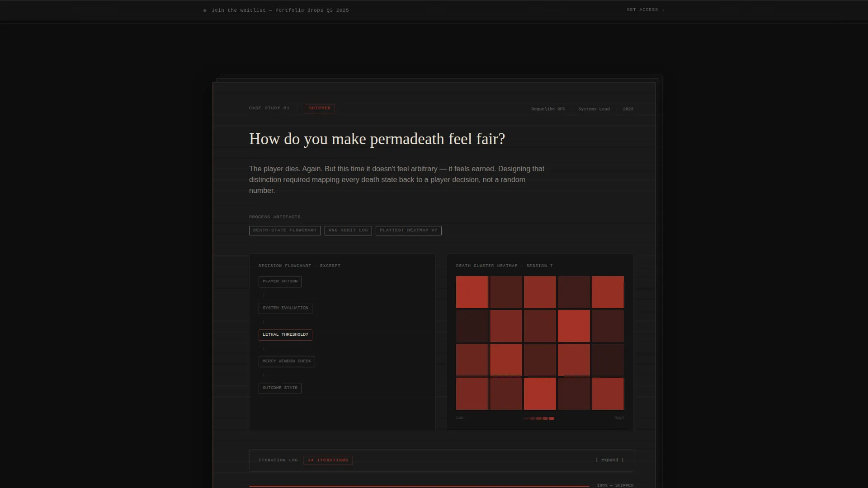The height and width of the screenshot is (488, 868).
Task: Select the MERCY WINDOW CHECK flowchart node
Action: (x=287, y=361)
